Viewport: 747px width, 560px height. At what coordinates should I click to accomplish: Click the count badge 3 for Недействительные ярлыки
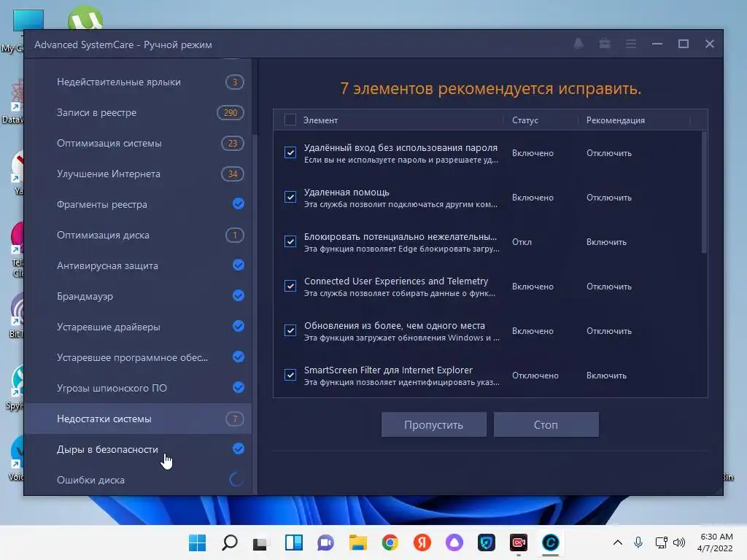(234, 82)
